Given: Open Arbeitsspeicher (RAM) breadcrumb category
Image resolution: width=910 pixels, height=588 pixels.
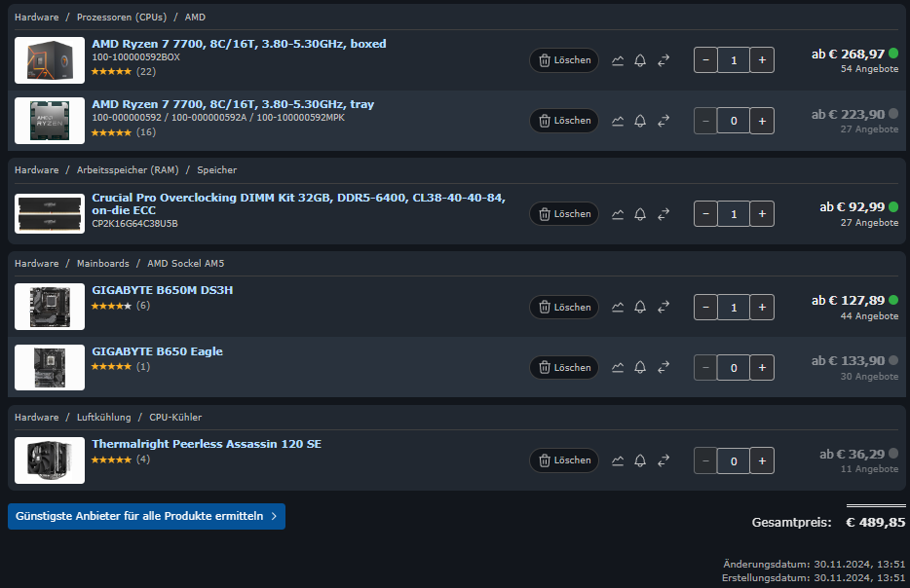Looking at the screenshot, I should coord(128,170).
